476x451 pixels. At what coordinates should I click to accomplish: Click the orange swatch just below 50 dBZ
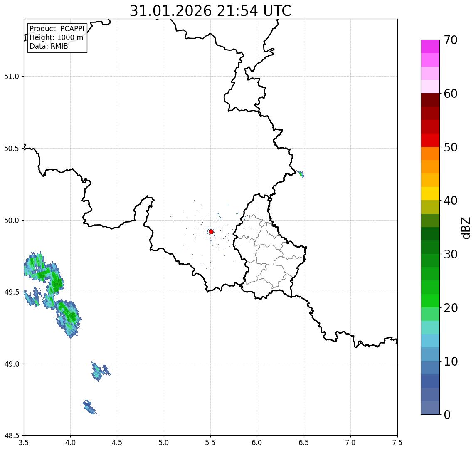click(x=430, y=154)
